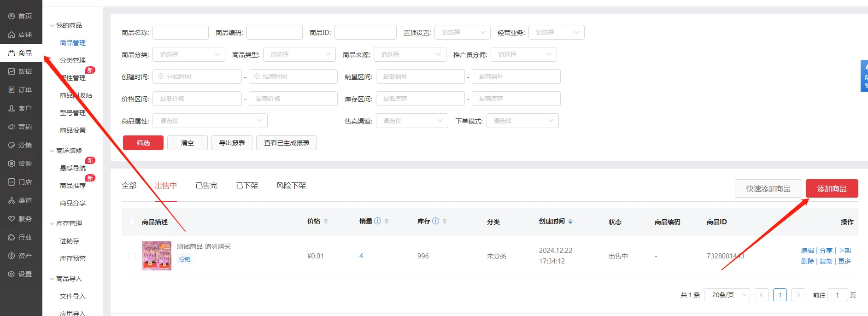Open 商品管理 in the submenu
The height and width of the screenshot is (316, 868).
73,43
